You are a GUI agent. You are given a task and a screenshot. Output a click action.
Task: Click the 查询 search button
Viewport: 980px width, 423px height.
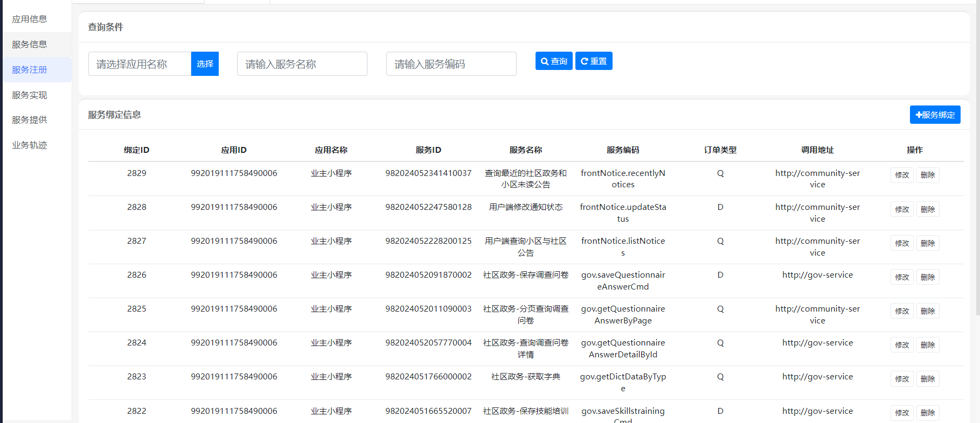(554, 61)
